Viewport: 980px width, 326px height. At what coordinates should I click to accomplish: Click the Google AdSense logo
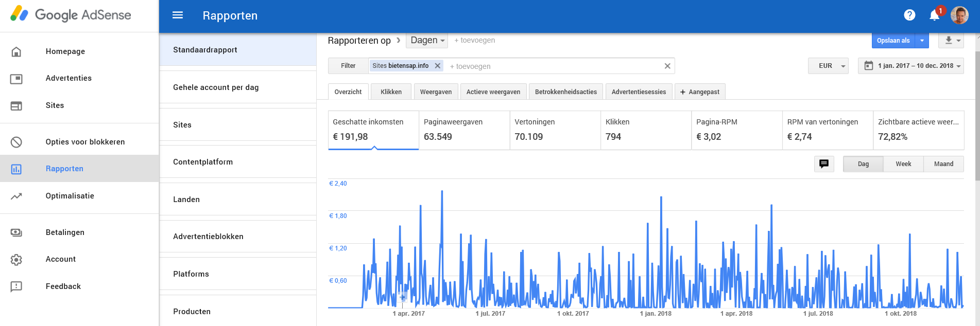[71, 15]
